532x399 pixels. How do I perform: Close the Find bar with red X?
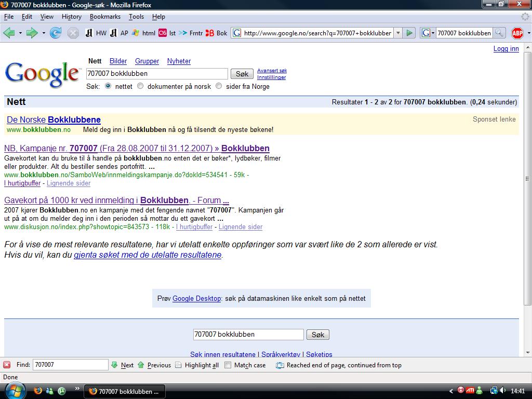[7, 365]
